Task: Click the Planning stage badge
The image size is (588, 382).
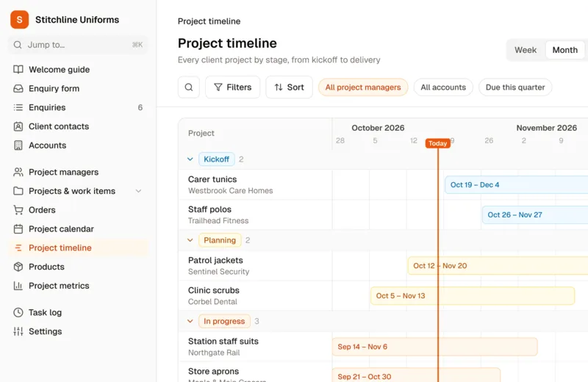Action: point(220,240)
